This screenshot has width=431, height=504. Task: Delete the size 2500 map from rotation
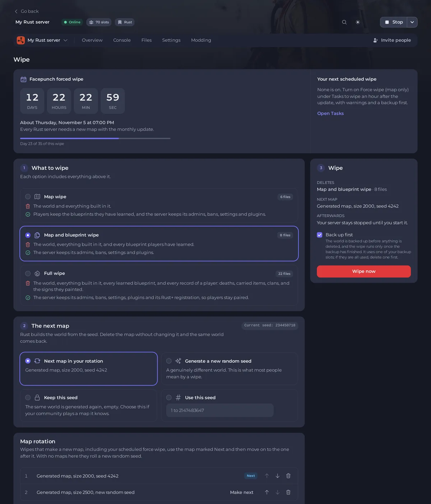288,492
